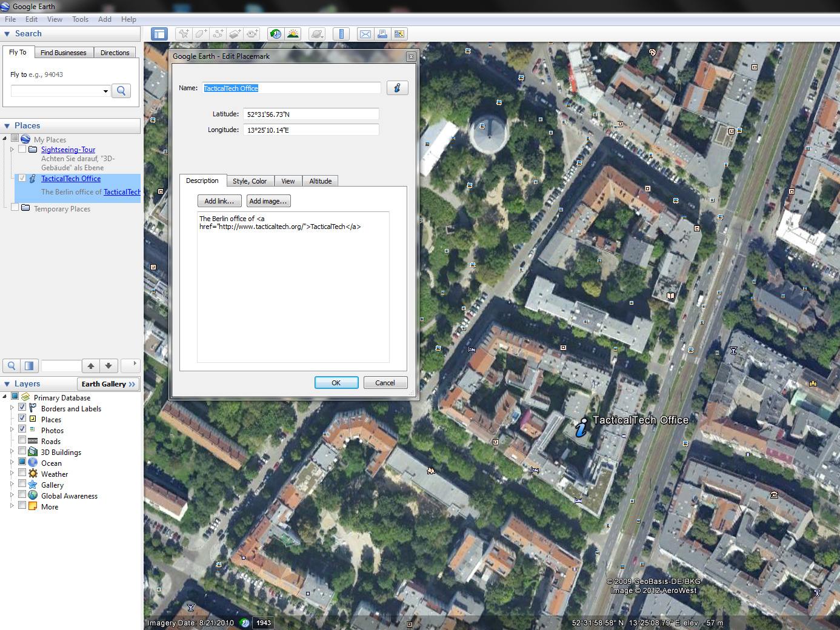The height and width of the screenshot is (630, 840).
Task: Open the Fly To history dropdown
Action: coord(105,91)
